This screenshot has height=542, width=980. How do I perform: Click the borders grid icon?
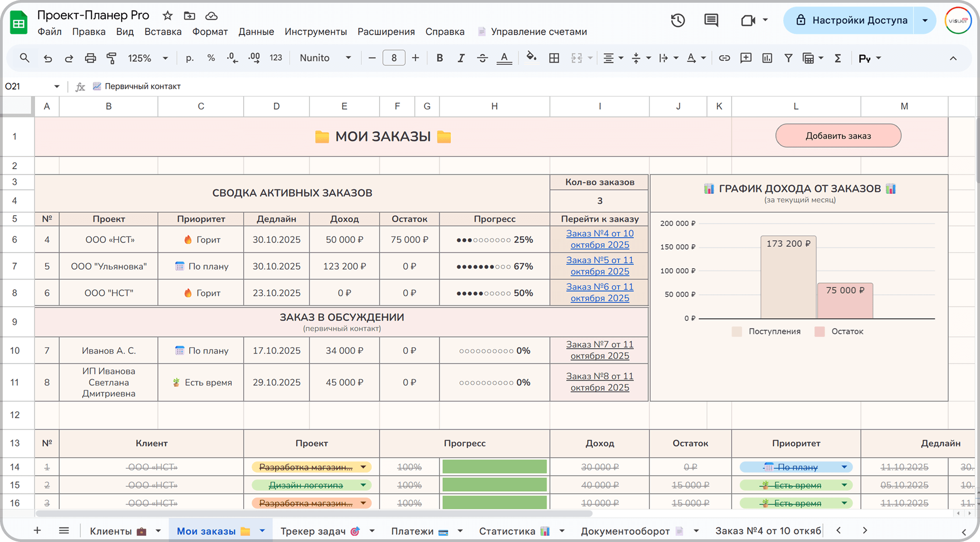(x=554, y=58)
